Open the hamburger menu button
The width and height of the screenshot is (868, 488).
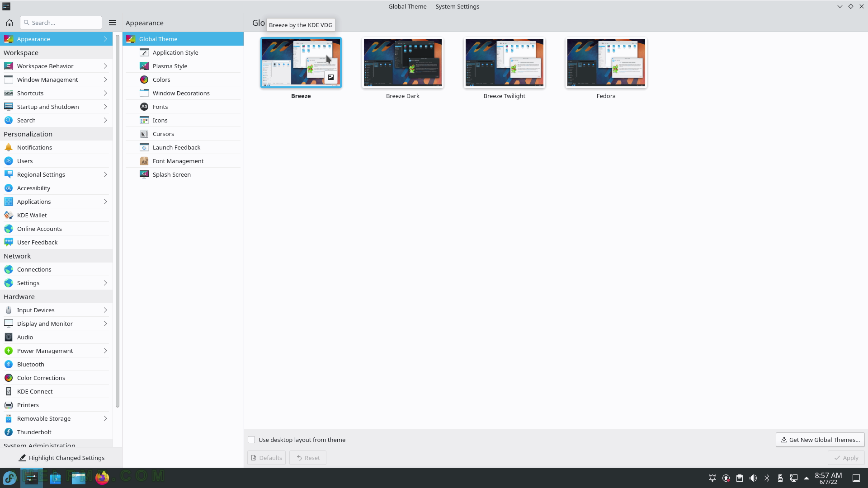tap(113, 23)
